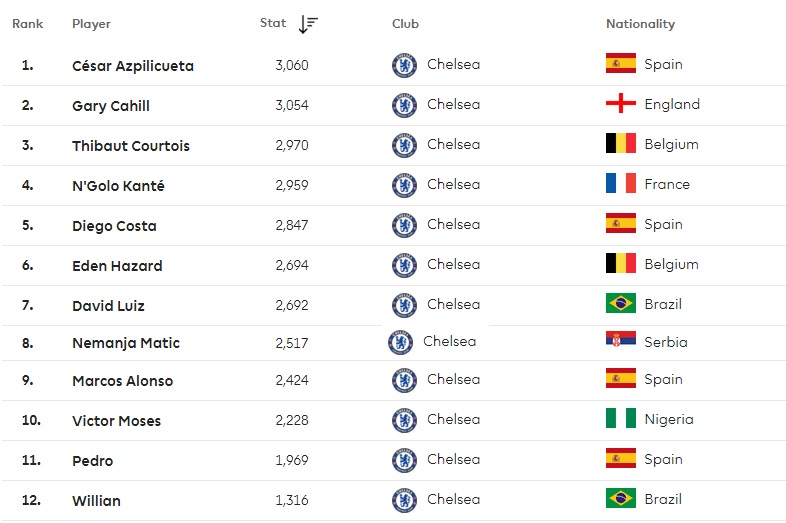Image resolution: width=786 pixels, height=523 pixels.
Task: Click the France flag for N'Golo Kanté
Action: pos(621,184)
